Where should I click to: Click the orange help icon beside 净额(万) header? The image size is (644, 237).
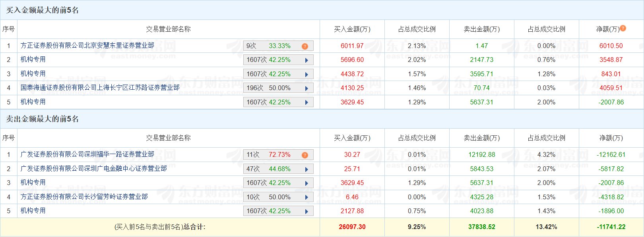pos(623,28)
